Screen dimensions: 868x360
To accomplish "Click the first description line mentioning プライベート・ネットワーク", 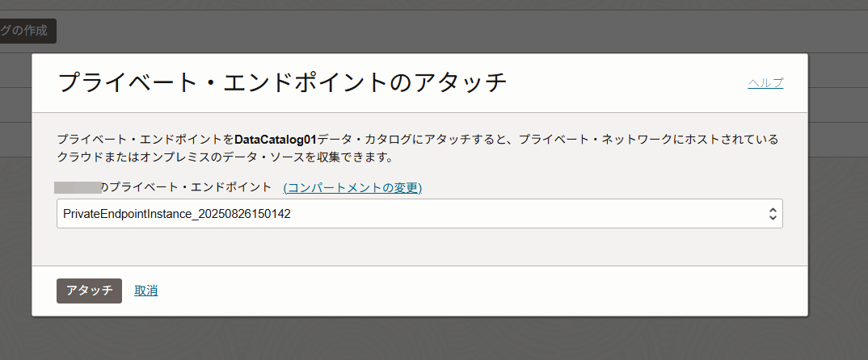I will pos(418,139).
